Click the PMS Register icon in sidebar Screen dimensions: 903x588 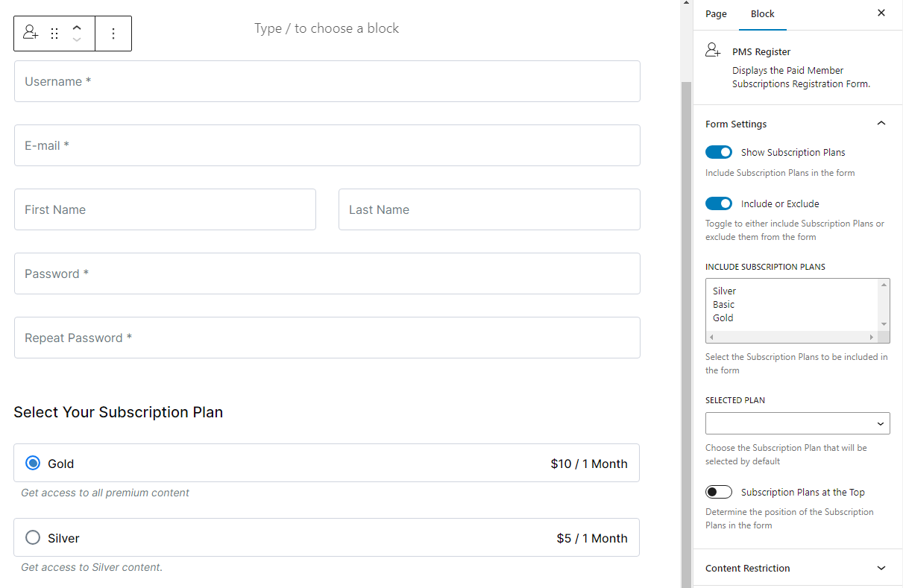click(x=713, y=51)
